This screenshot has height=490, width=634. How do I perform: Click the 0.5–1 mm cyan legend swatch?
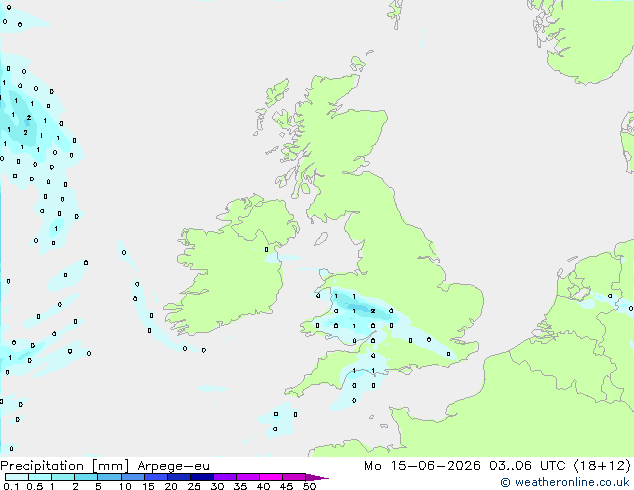[40, 477]
